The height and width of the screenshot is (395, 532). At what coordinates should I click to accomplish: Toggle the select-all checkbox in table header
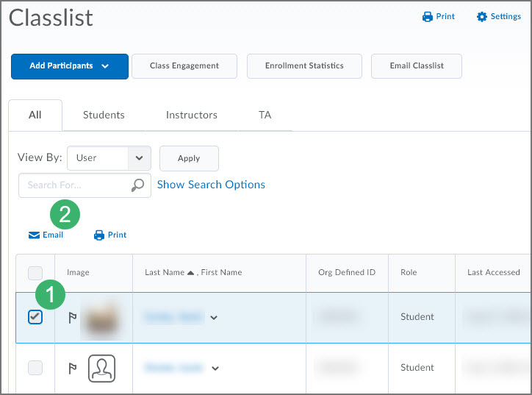click(35, 273)
